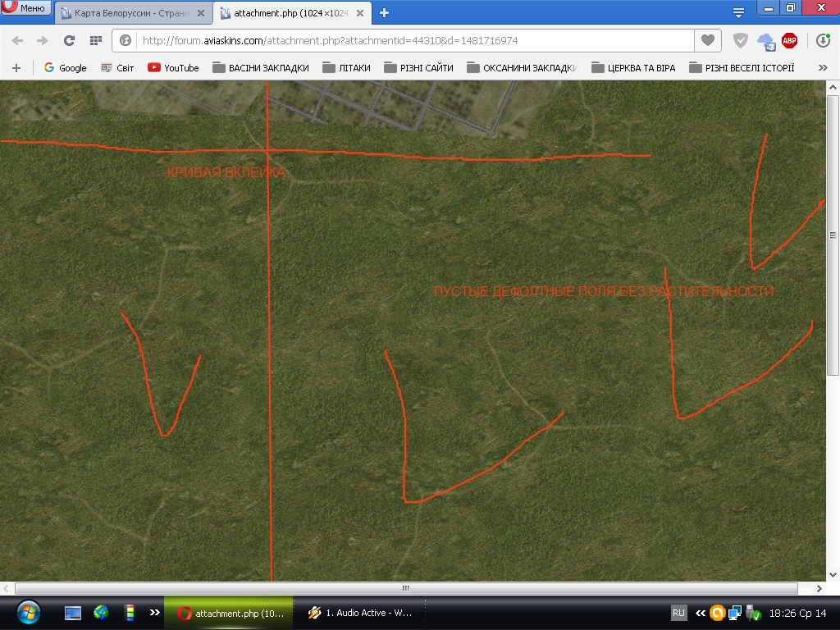Open the Adblock Plus ABP icon

pos(790,41)
